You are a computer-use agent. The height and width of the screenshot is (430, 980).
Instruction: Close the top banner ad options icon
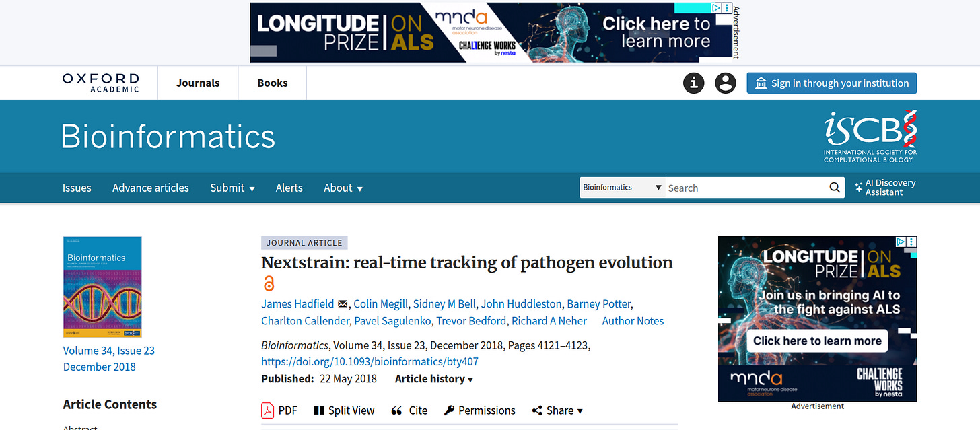(727, 8)
